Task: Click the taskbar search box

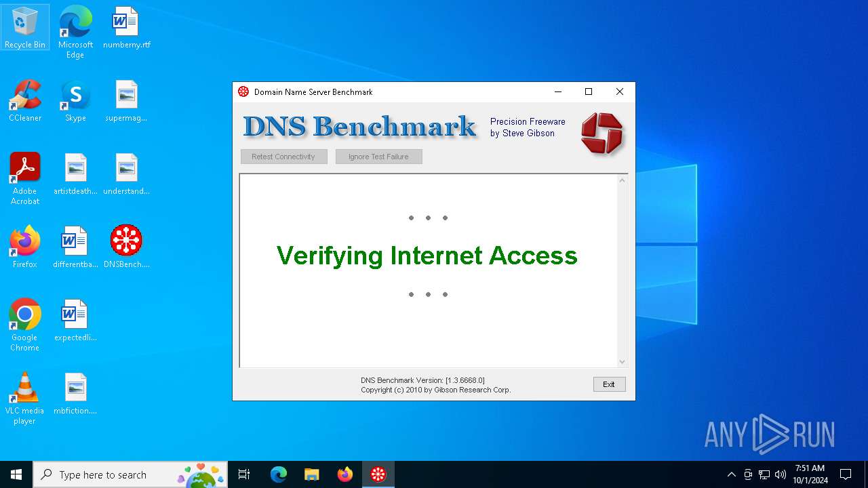Action: pyautogui.click(x=130, y=474)
